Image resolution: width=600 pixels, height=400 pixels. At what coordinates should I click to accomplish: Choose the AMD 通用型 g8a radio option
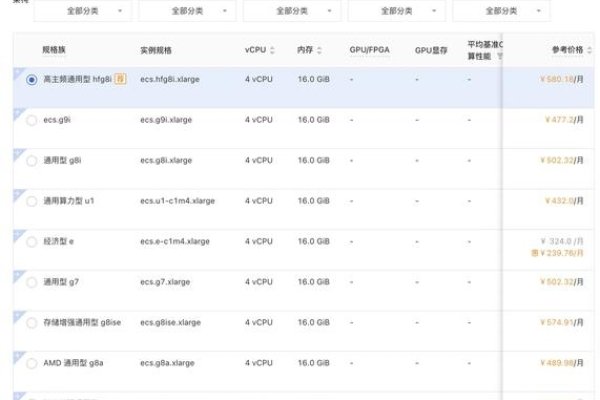(32, 363)
